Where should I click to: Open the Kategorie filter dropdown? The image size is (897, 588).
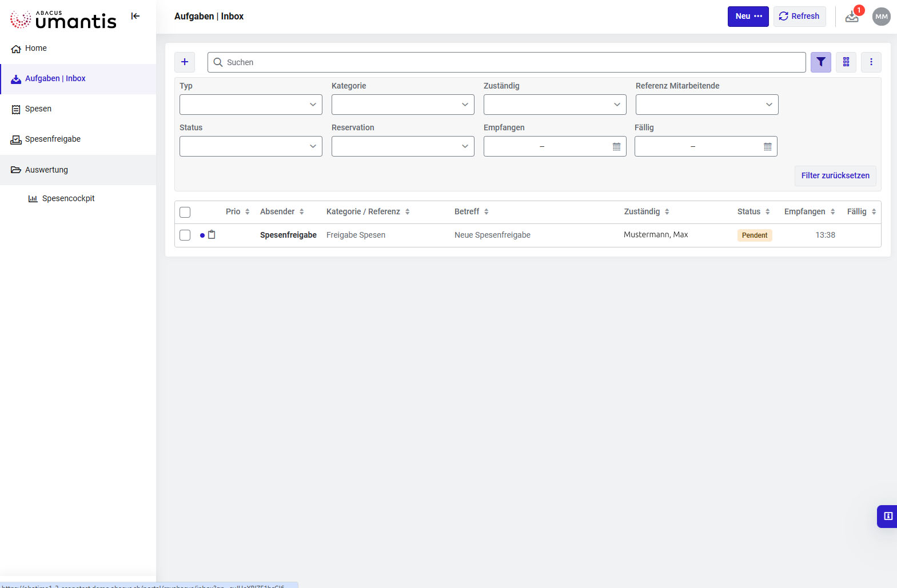pyautogui.click(x=403, y=105)
